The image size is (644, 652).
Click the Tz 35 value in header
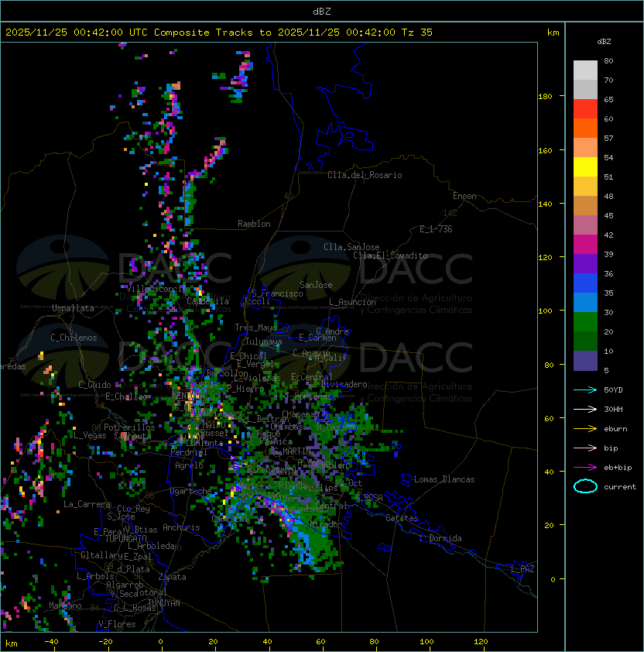(x=417, y=33)
